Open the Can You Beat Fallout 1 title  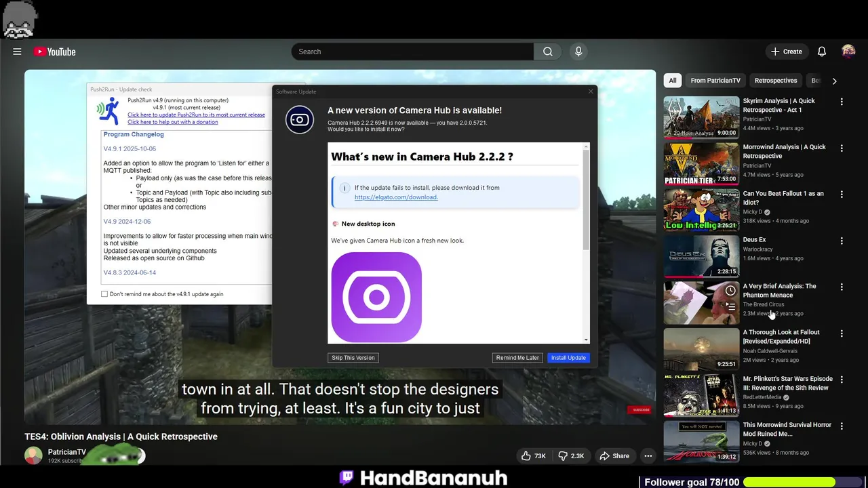click(x=783, y=198)
